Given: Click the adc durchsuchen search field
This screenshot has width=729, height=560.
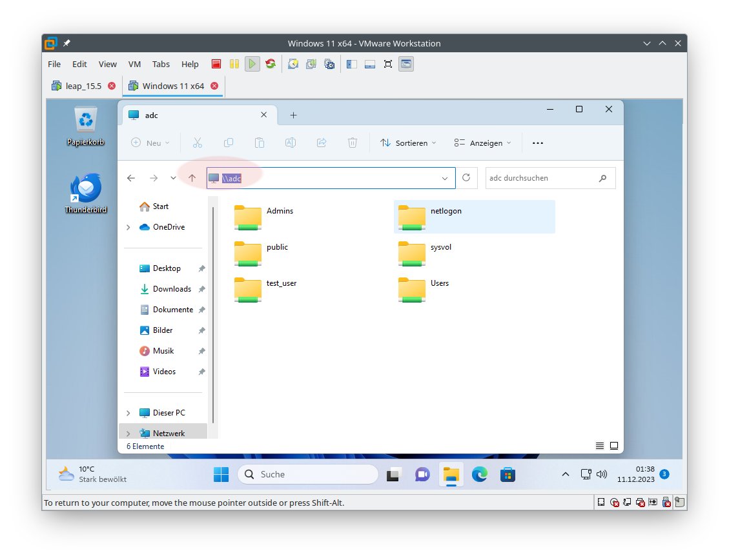Looking at the screenshot, I should coord(541,178).
